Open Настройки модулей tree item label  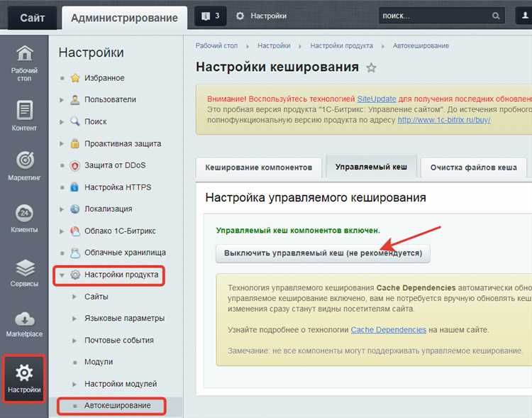[121, 384]
